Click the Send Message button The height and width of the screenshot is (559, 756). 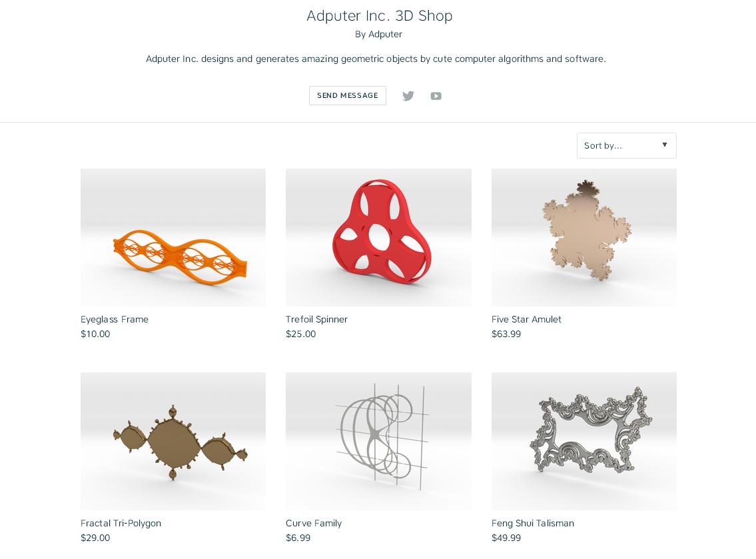click(348, 95)
